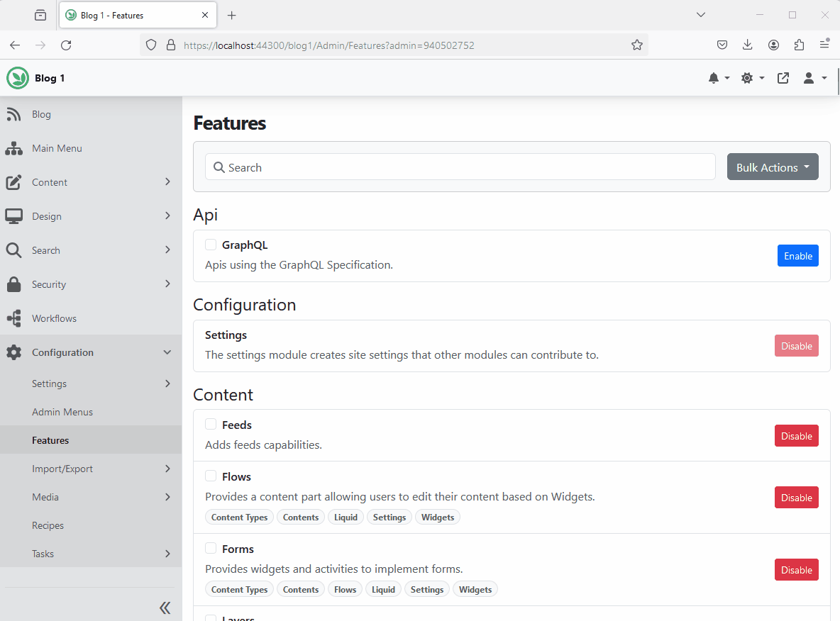
Task: Click the browser address bar URL
Action: (x=329, y=45)
